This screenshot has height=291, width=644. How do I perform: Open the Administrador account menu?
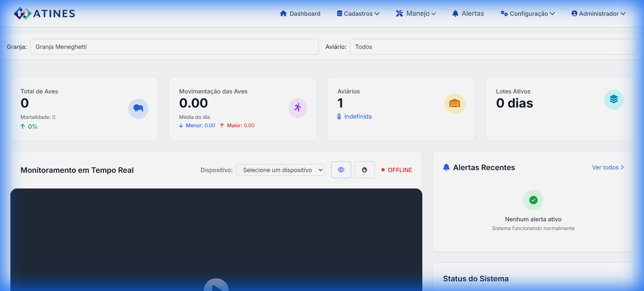point(598,14)
